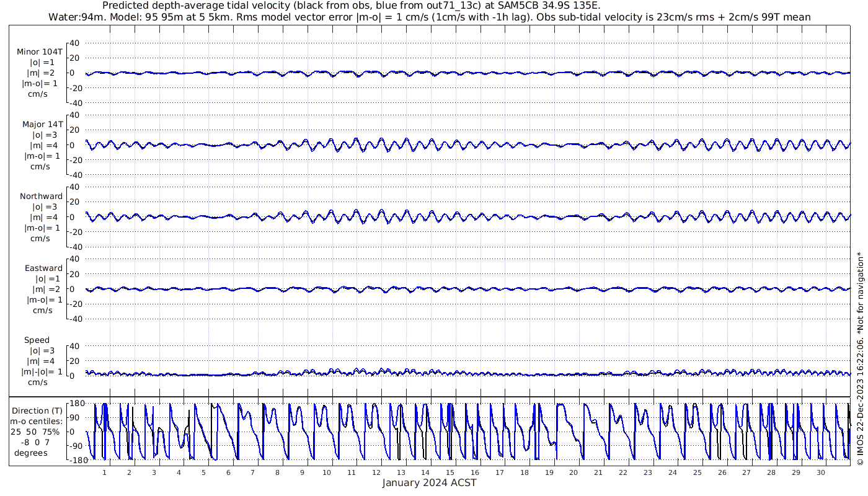868x496 pixels.
Task: Click the '-90' tick on Direction axis
Action: (x=77, y=445)
